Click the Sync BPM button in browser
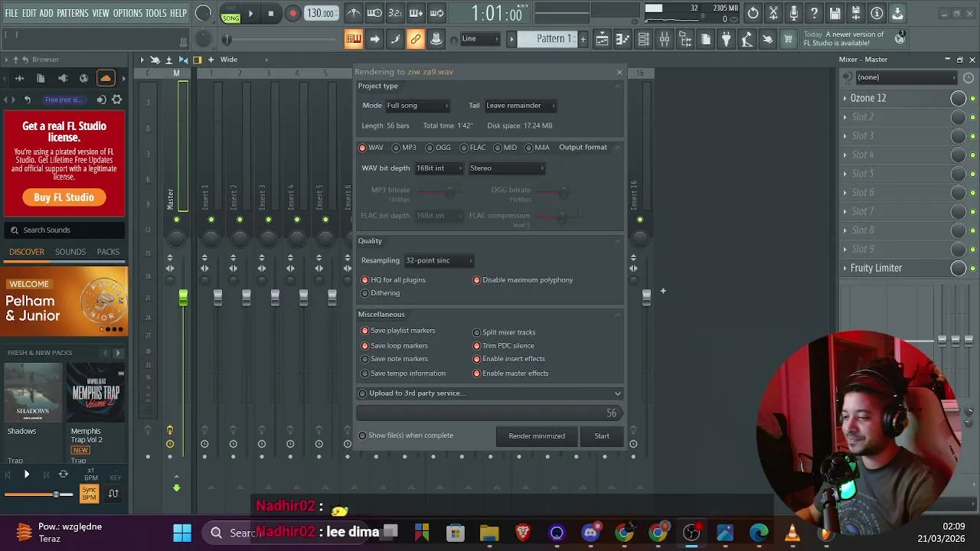This screenshot has height=551, width=980. click(x=89, y=494)
